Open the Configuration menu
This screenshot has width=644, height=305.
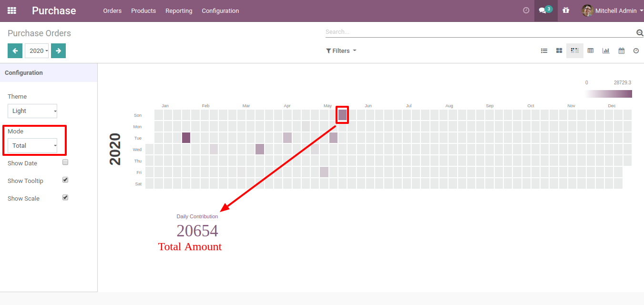[x=220, y=10]
